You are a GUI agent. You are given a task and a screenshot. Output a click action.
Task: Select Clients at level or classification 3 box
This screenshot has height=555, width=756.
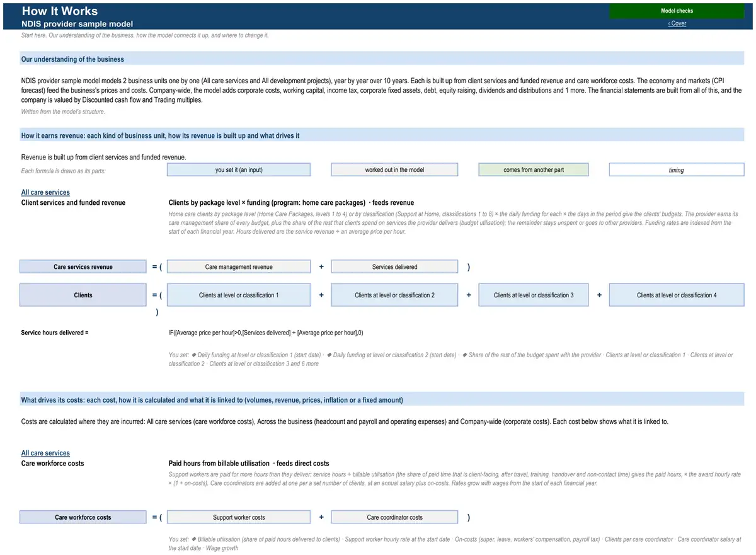click(534, 295)
